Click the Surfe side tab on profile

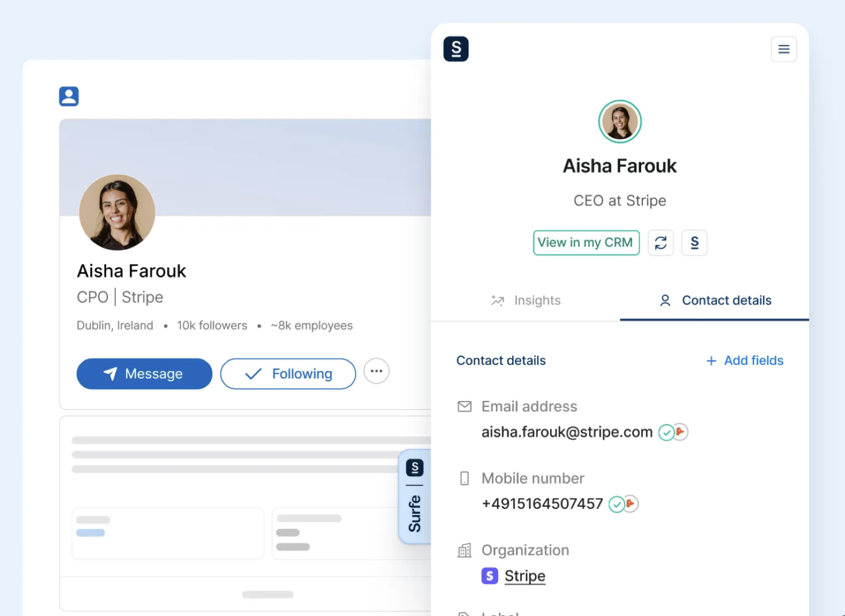pyautogui.click(x=415, y=497)
